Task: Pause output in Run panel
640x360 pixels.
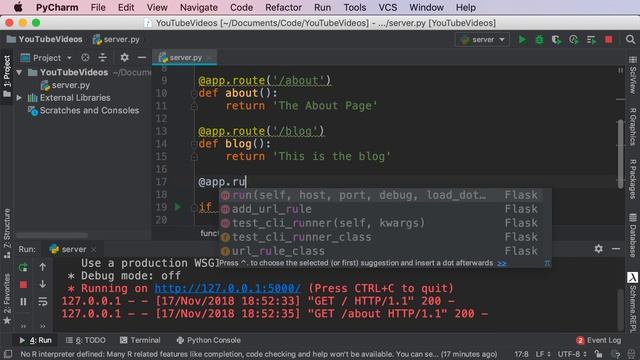Action: [23, 302]
